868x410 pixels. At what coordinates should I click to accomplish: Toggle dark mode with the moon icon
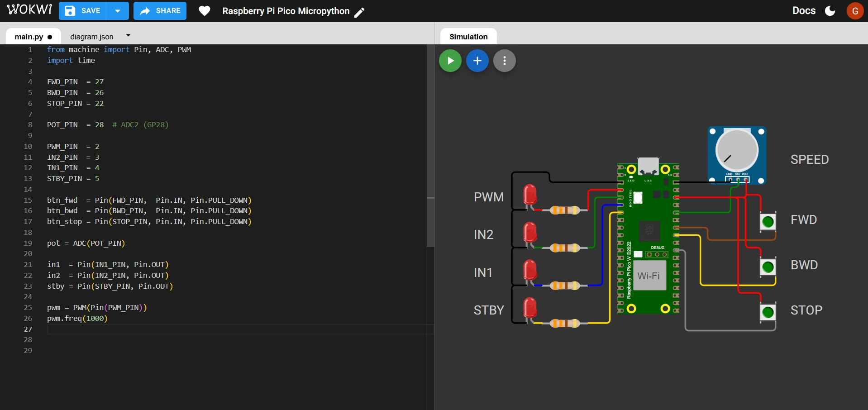coord(830,11)
